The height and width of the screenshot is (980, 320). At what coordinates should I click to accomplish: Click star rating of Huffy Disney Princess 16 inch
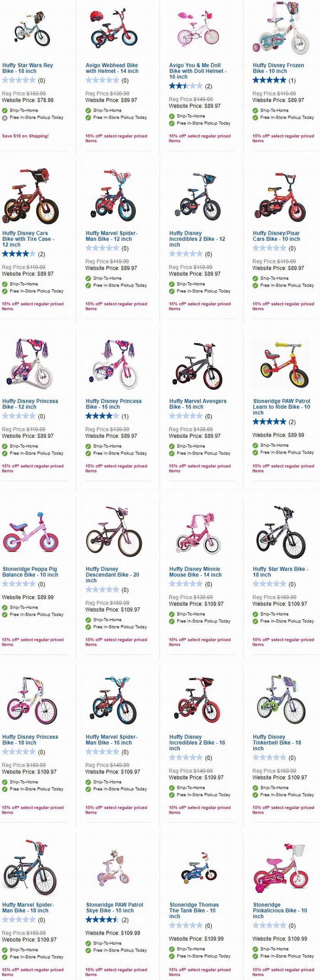point(102,416)
